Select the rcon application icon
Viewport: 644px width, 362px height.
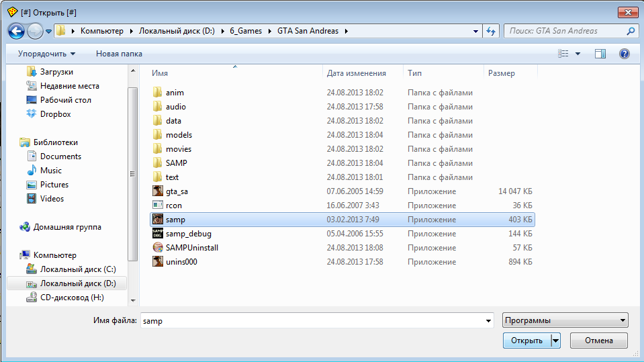tap(157, 206)
